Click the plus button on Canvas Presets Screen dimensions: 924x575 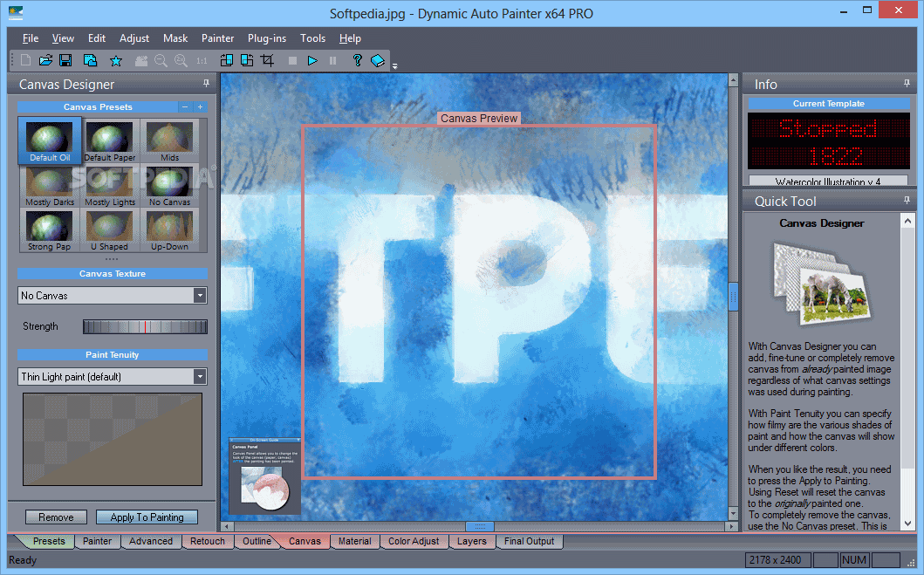pyautogui.click(x=201, y=106)
